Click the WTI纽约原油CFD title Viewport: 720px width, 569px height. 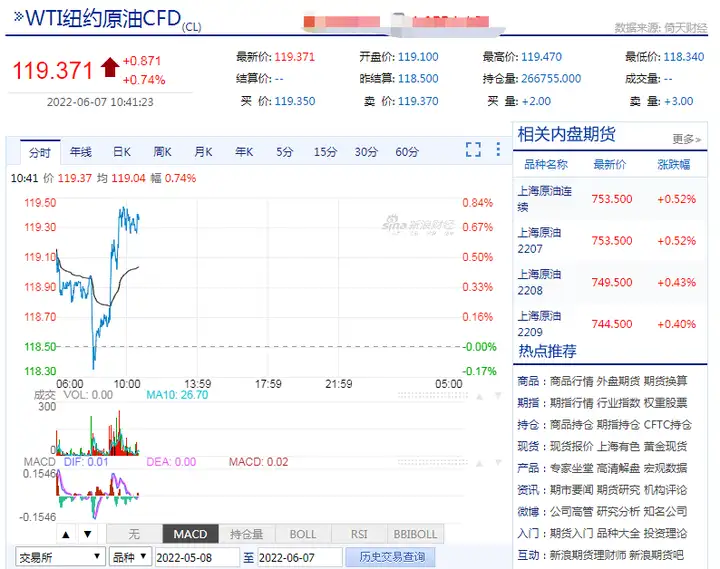pos(103,18)
